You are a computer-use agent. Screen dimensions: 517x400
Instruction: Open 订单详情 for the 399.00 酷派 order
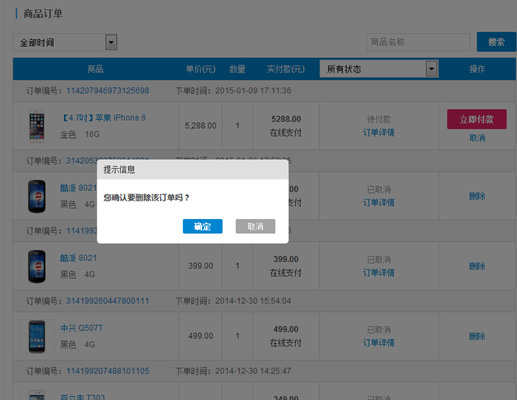pos(379,273)
